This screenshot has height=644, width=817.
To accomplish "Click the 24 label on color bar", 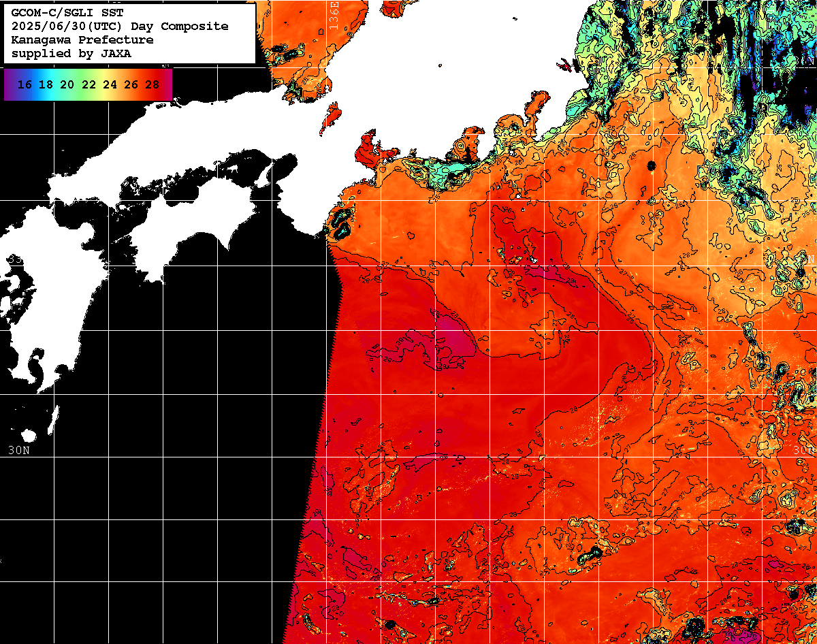I will (x=110, y=85).
